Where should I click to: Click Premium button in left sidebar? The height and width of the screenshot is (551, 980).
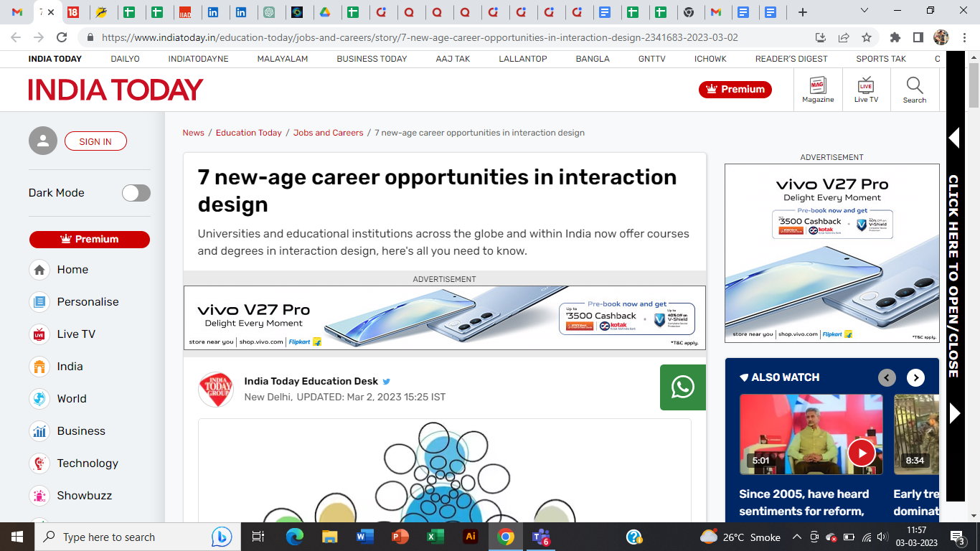pos(90,239)
